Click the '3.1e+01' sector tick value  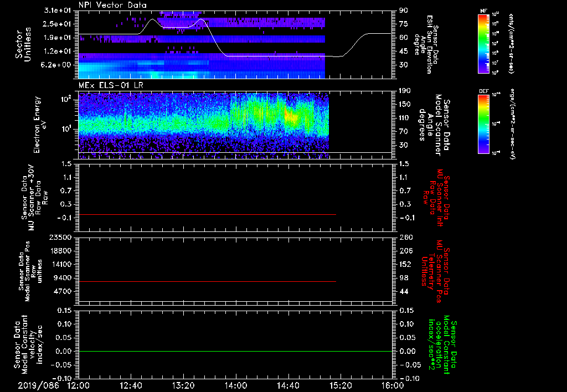tap(58, 11)
